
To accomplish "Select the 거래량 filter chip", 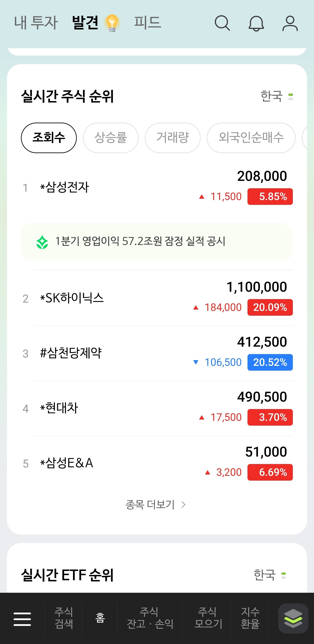I will click(x=173, y=137).
